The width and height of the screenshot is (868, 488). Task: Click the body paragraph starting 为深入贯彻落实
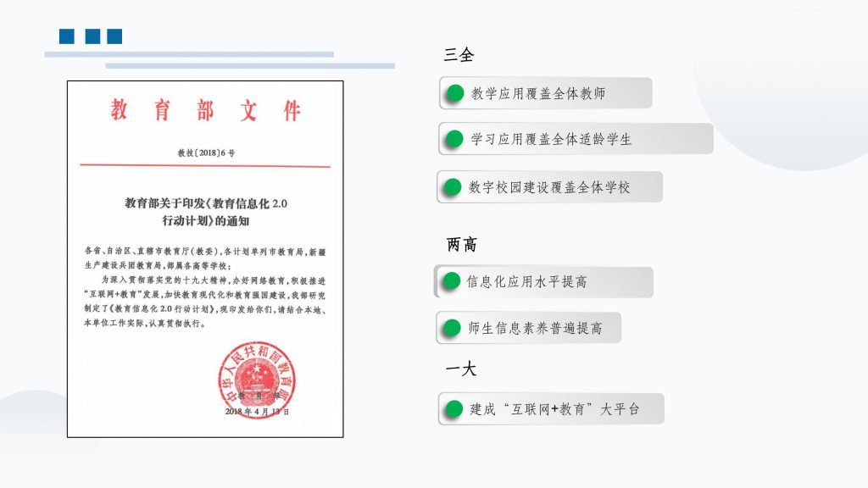click(x=205, y=300)
